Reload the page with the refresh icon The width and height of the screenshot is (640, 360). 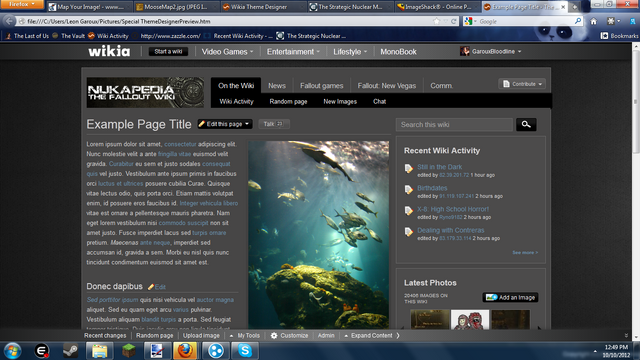click(453, 21)
